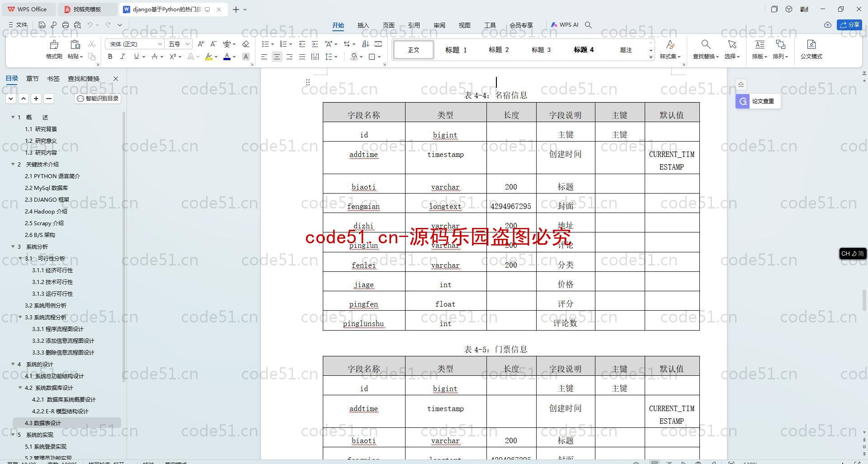868x464 pixels.
Task: Set Justify paragraph alignment
Action: (302, 57)
